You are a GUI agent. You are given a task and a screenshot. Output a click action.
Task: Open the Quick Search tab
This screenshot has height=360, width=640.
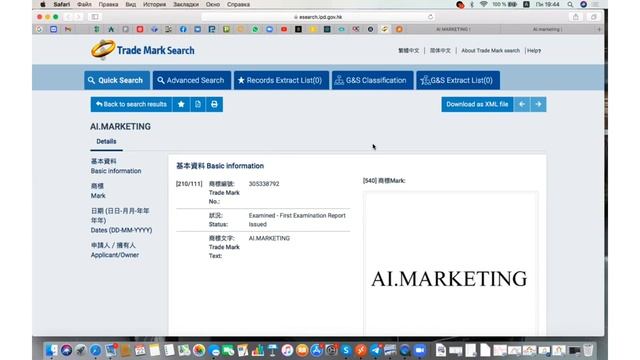pyautogui.click(x=117, y=80)
